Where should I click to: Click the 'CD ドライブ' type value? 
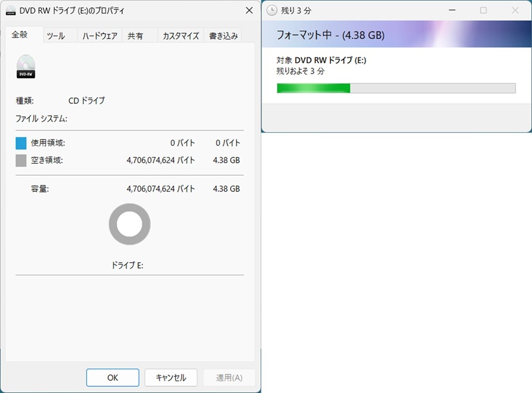click(x=86, y=101)
